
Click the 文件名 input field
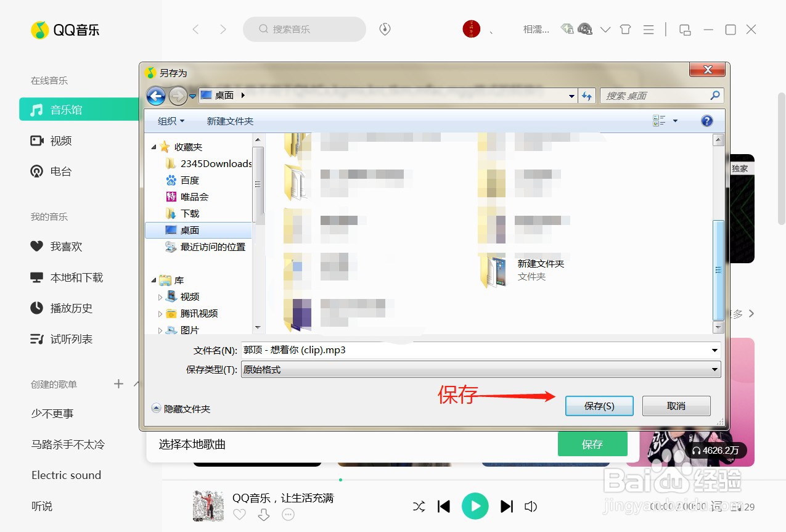pyautogui.click(x=480, y=350)
